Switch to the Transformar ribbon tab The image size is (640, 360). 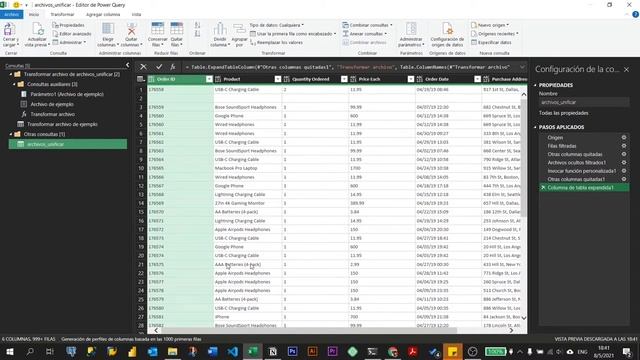(x=62, y=14)
